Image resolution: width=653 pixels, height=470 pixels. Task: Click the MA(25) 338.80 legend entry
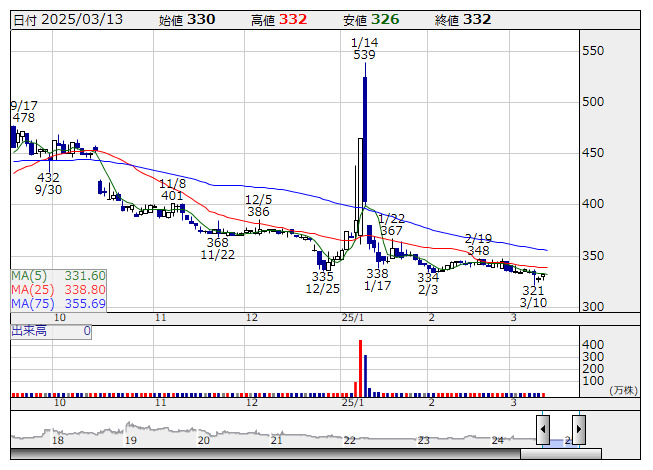(58, 290)
